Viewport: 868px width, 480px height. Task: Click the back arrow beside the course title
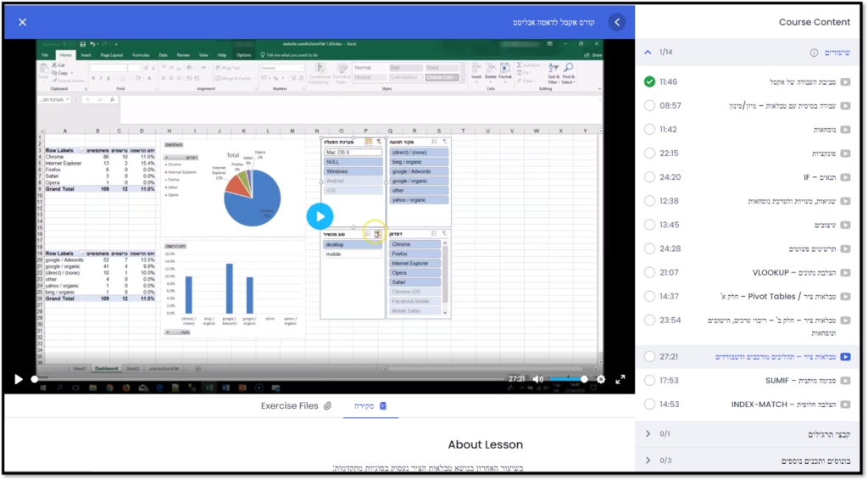pyautogui.click(x=618, y=22)
